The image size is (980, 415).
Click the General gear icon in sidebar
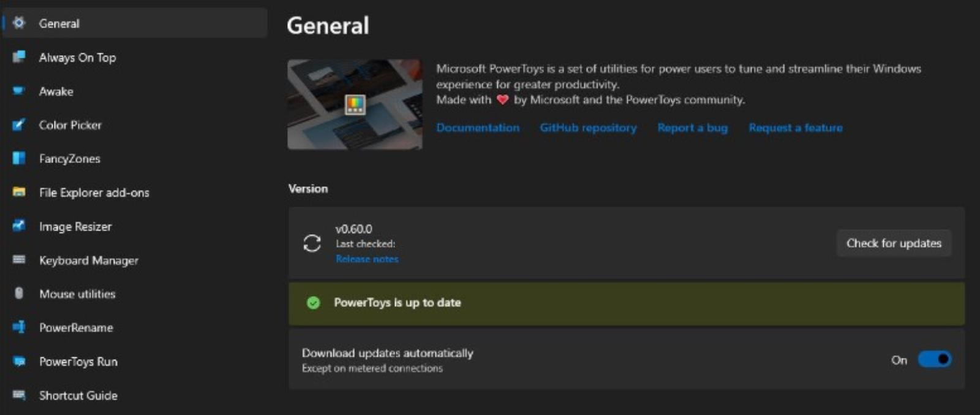pos(19,23)
